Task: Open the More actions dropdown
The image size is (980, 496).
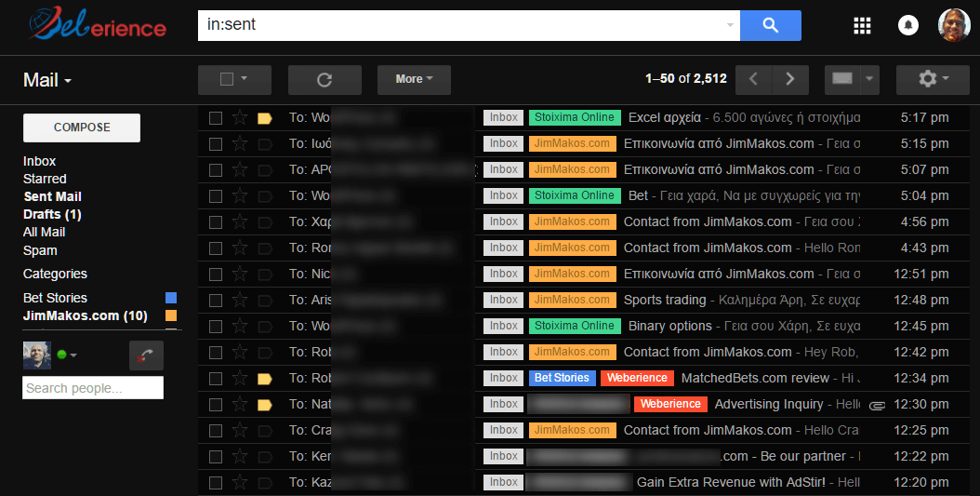Action: pyautogui.click(x=414, y=79)
